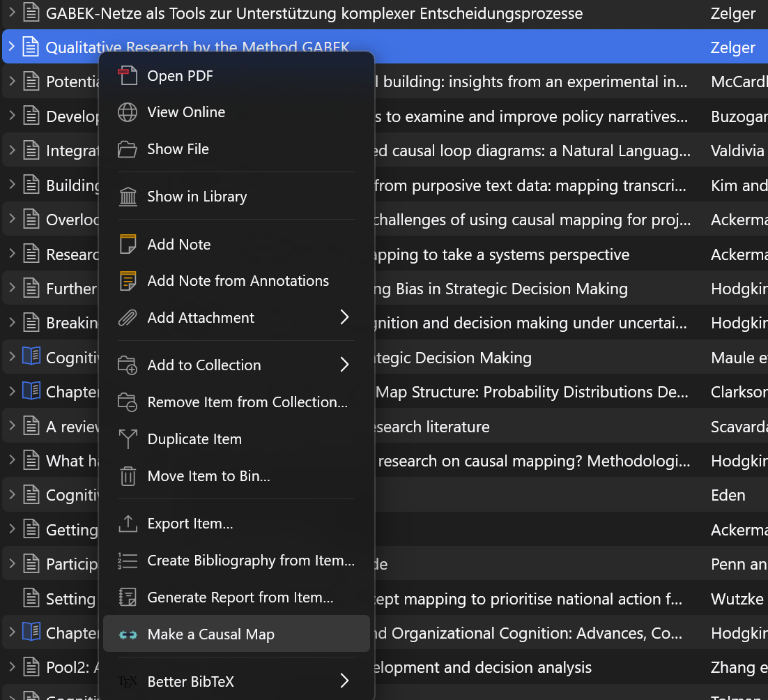Viewport: 768px width, 700px height.
Task: Click the Create Bibliography list icon
Action: [x=128, y=561]
